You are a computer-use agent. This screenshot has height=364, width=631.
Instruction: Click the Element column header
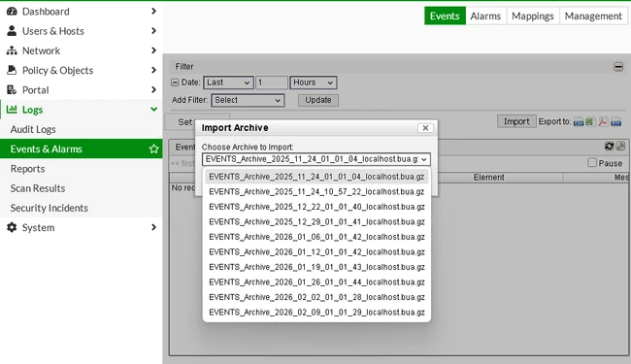click(489, 178)
